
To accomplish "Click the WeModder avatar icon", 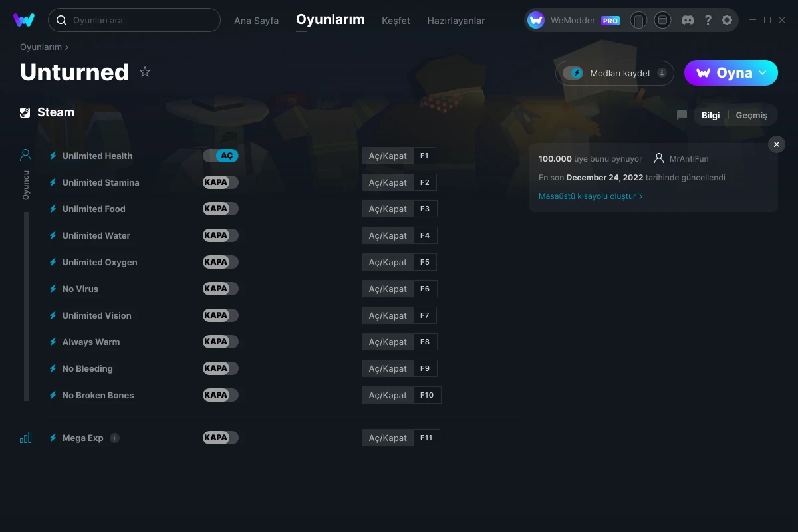I will [536, 21].
